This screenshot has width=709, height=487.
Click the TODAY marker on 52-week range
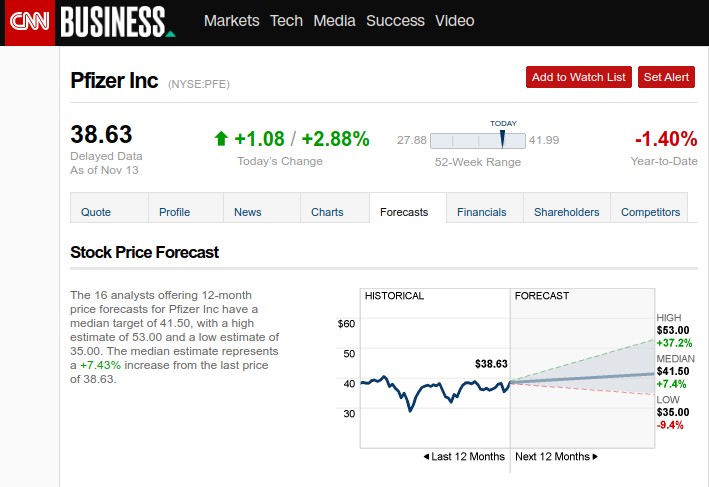(x=503, y=138)
